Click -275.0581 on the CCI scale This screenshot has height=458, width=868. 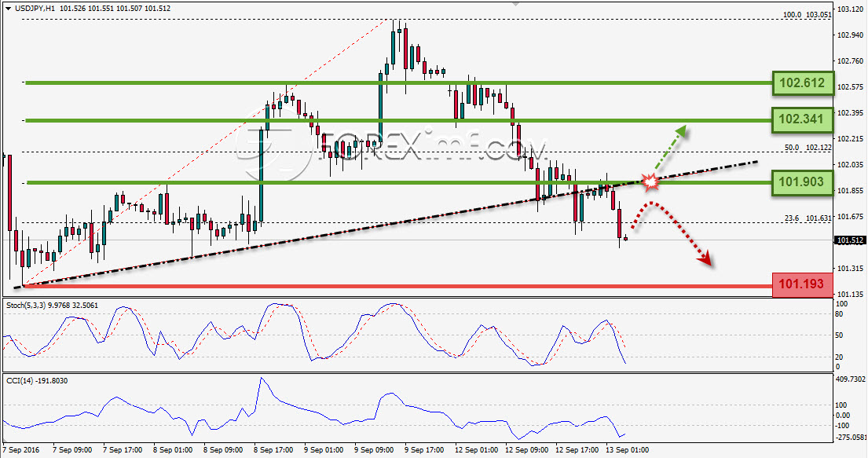point(851,438)
